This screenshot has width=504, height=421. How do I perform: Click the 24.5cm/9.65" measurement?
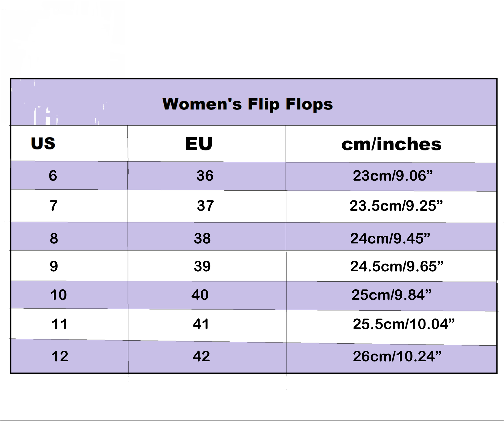point(397,266)
